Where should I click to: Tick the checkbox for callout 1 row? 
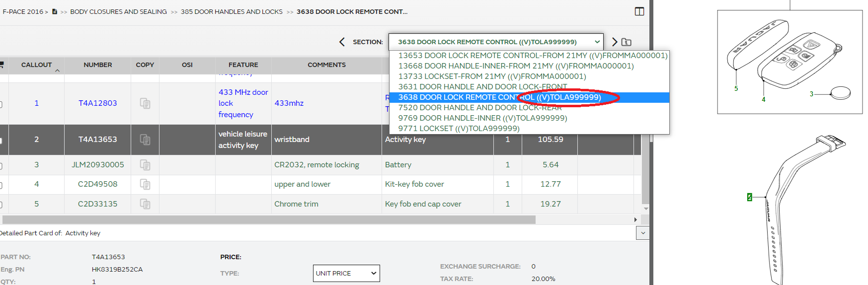[1, 104]
